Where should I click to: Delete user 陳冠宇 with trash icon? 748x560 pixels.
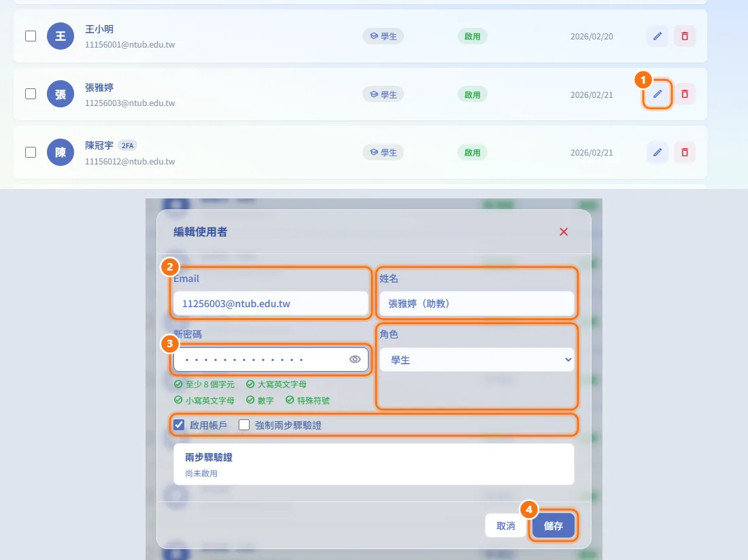coord(685,152)
